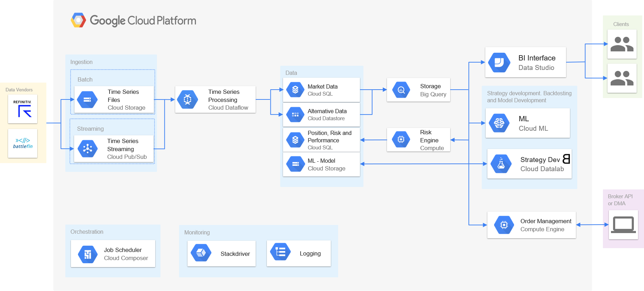The image size is (644, 291).
Task: Click the Cloud Composer icon for Job Scheduler
Action: [88, 254]
